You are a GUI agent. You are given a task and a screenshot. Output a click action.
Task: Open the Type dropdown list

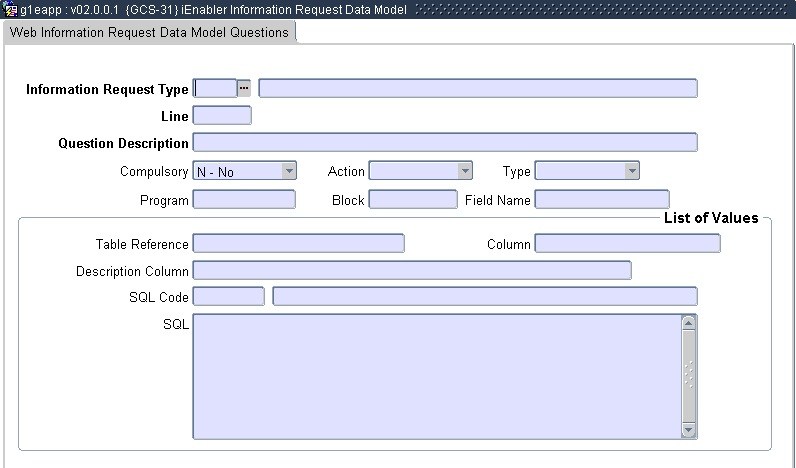coord(631,172)
